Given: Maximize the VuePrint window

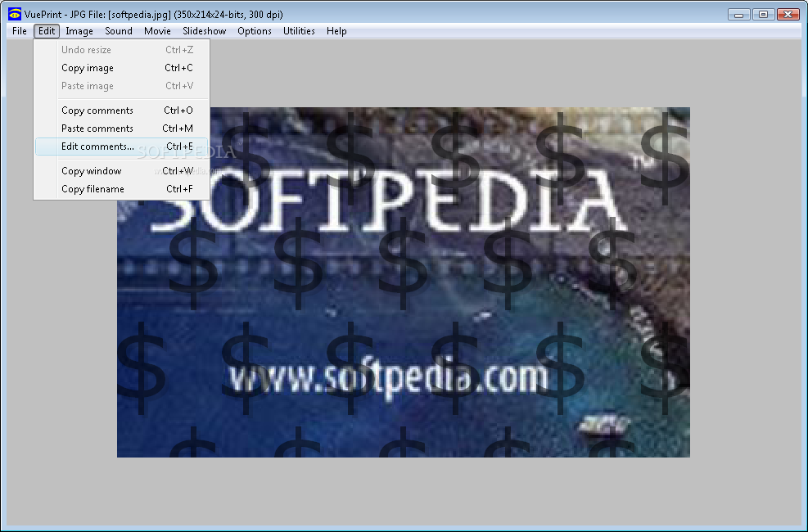Looking at the screenshot, I should click(763, 15).
